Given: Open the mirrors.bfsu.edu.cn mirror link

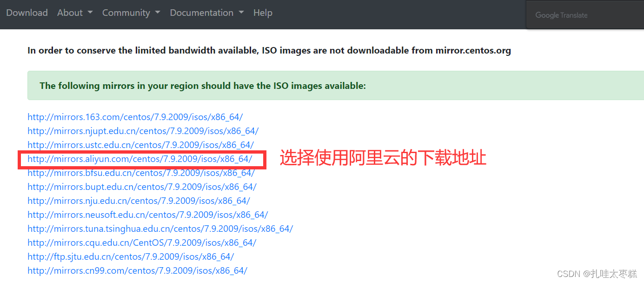Looking at the screenshot, I should pos(141,173).
